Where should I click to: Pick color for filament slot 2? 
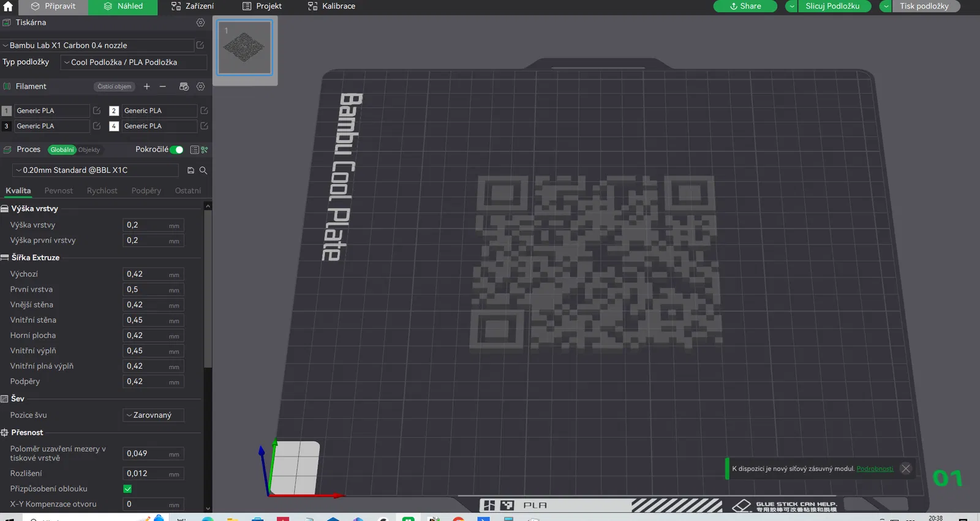114,111
